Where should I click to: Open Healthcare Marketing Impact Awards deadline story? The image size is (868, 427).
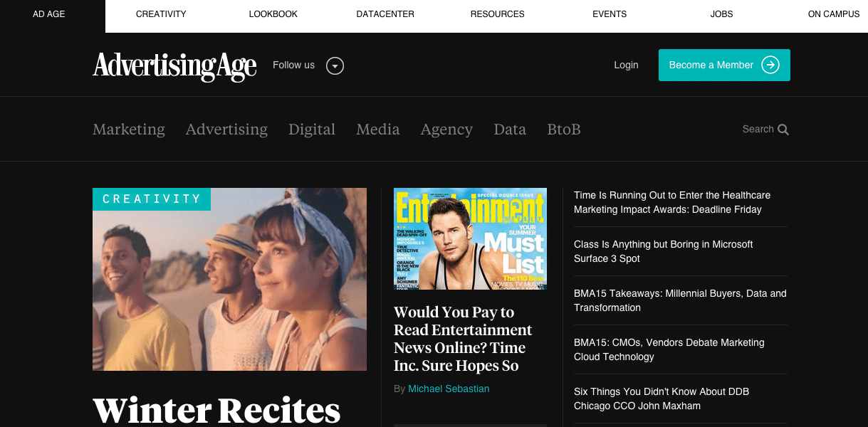(x=672, y=202)
